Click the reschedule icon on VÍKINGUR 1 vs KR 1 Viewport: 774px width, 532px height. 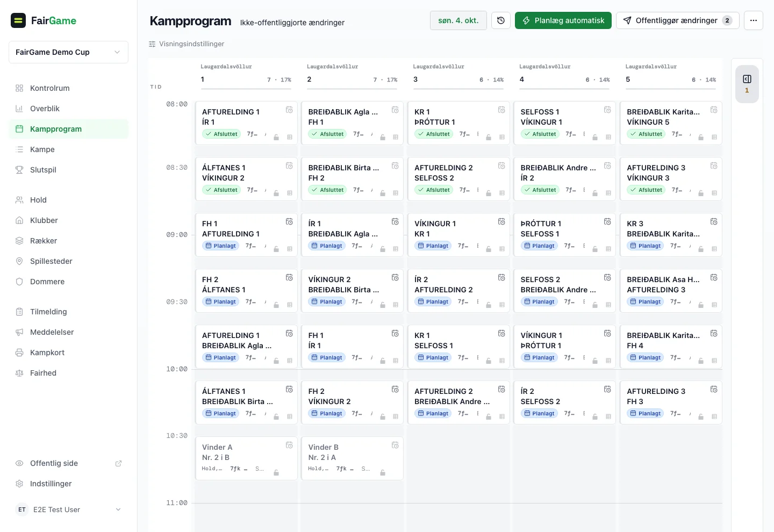point(501,221)
